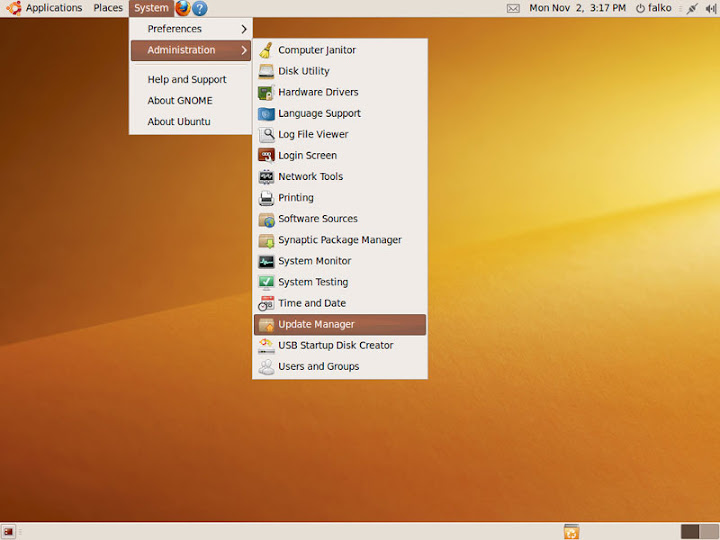Screen dimensions: 720x540
Task: Open Synaptic Package Manager
Action: 339,240
